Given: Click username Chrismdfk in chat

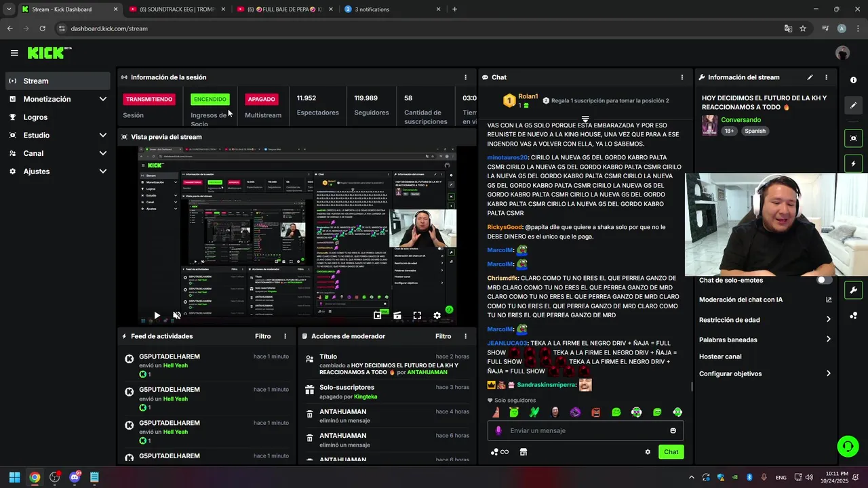Looking at the screenshot, I should (x=502, y=278).
